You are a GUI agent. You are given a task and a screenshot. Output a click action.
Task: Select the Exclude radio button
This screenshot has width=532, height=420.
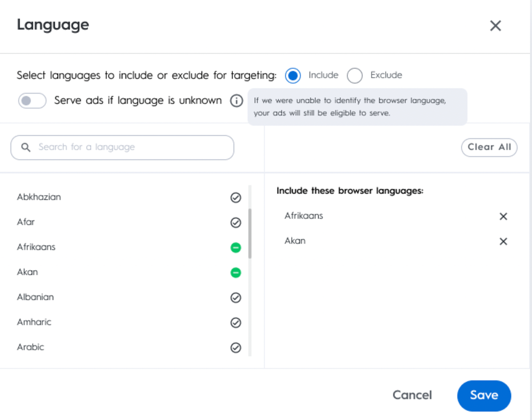tap(355, 76)
